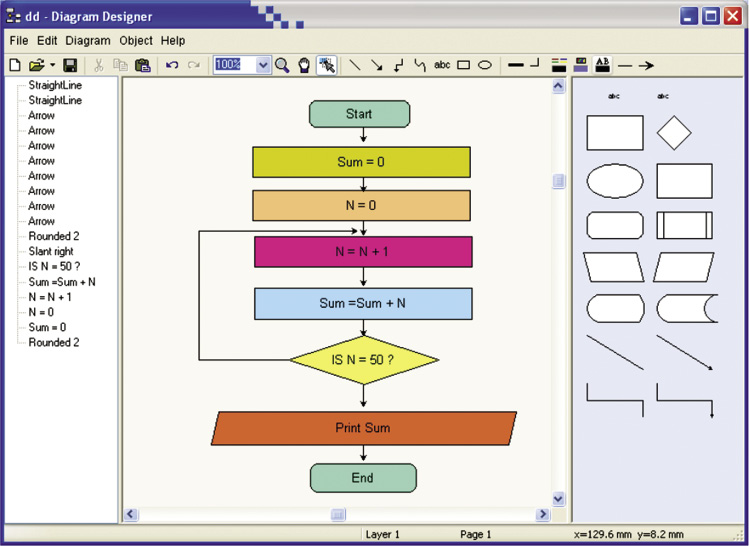Select the ellipse drawing tool

point(484,65)
